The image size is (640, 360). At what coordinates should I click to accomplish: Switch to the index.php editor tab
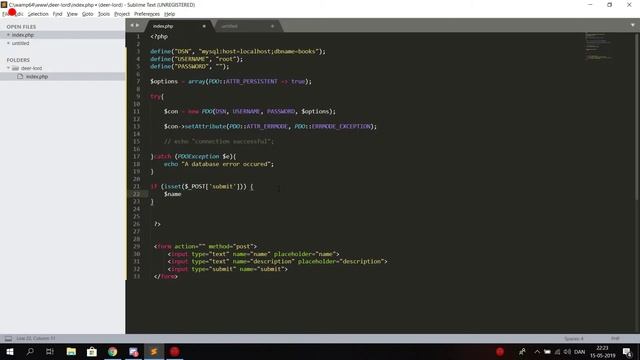click(x=178, y=26)
